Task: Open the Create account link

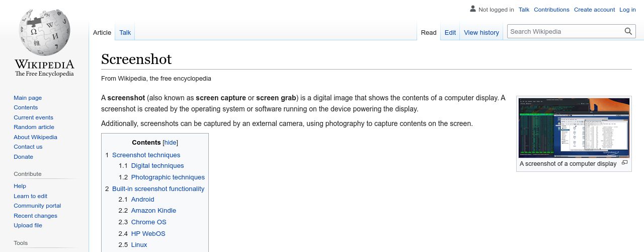Action: click(594, 10)
